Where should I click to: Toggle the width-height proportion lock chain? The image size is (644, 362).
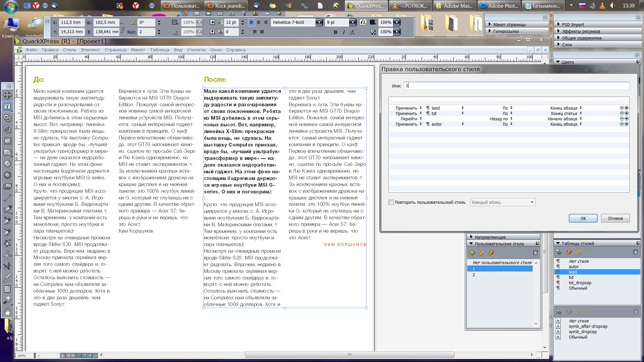(122, 27)
